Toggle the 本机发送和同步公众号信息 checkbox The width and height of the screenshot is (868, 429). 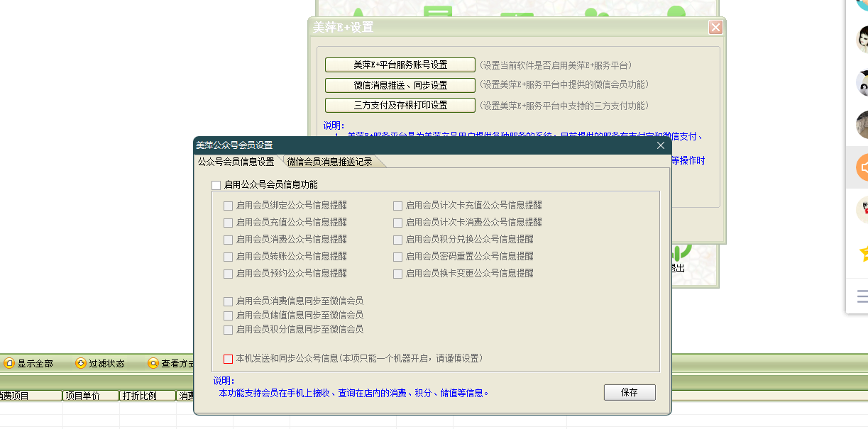pos(228,359)
